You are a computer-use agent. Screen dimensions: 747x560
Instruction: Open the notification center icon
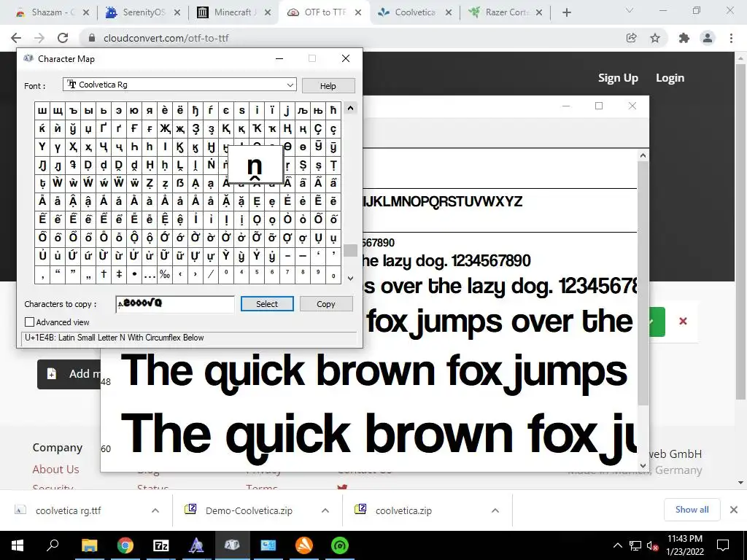coord(723,545)
